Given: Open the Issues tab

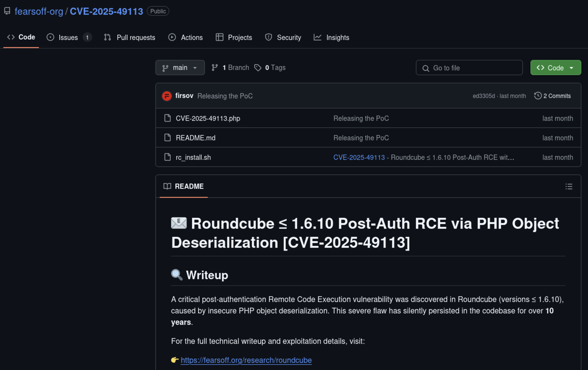Looking at the screenshot, I should (x=68, y=37).
